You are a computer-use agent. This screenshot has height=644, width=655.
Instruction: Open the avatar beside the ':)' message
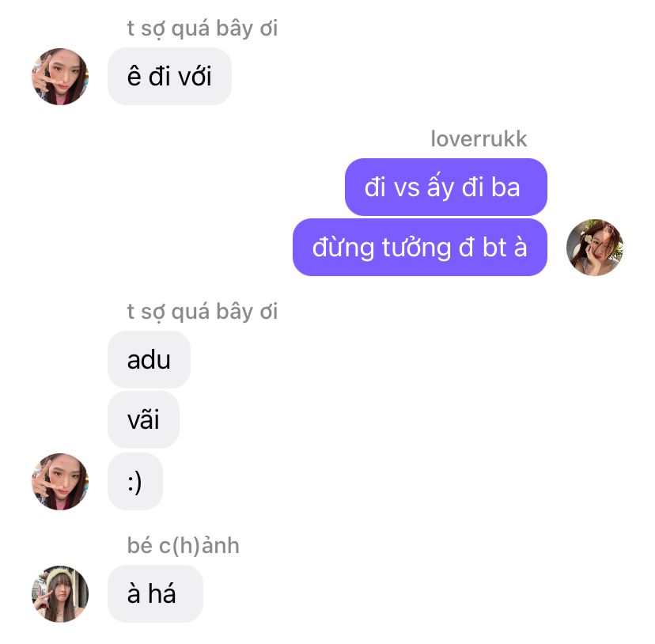point(60,482)
